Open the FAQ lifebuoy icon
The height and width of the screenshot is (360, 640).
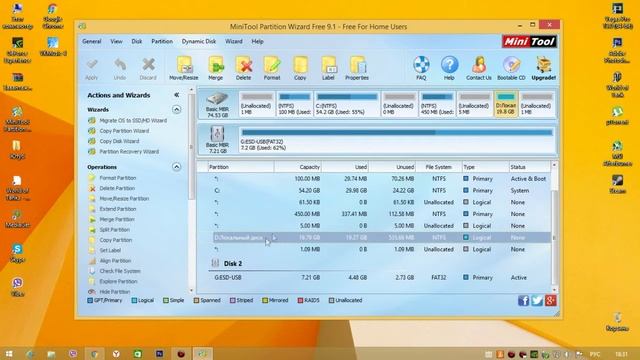[x=421, y=64]
